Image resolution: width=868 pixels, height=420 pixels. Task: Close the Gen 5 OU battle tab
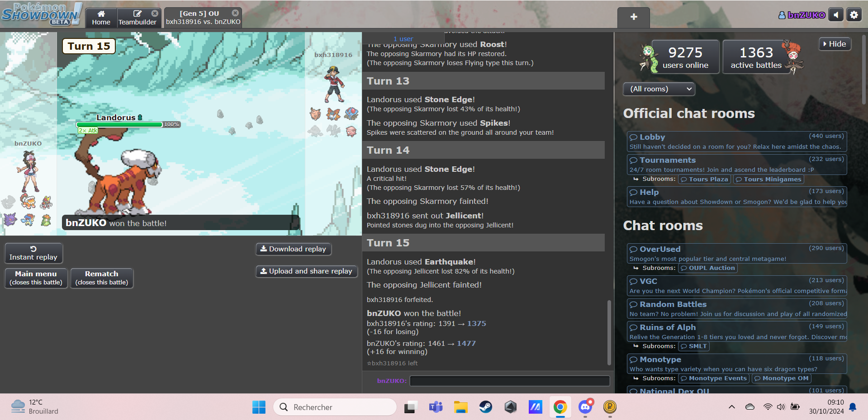pos(235,13)
